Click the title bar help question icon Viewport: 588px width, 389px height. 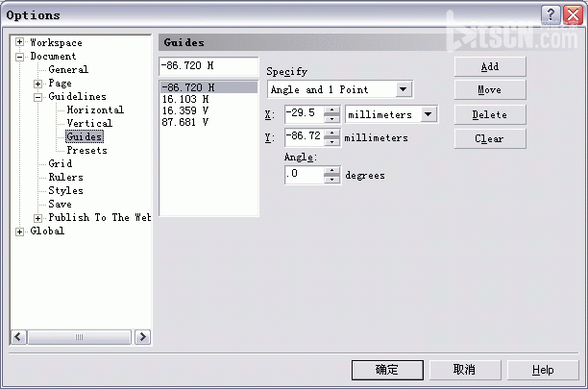tap(551, 15)
